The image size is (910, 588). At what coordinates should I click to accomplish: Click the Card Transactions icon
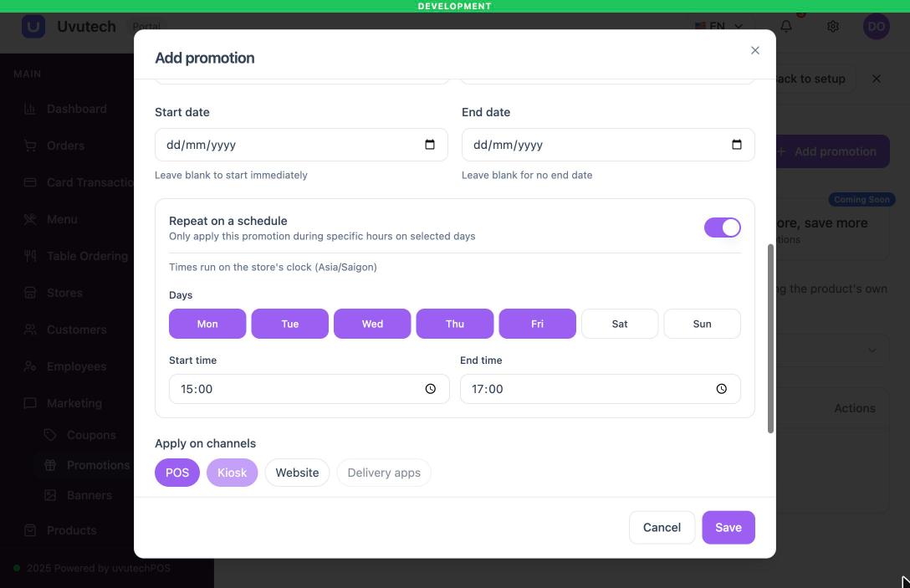[x=30, y=182]
